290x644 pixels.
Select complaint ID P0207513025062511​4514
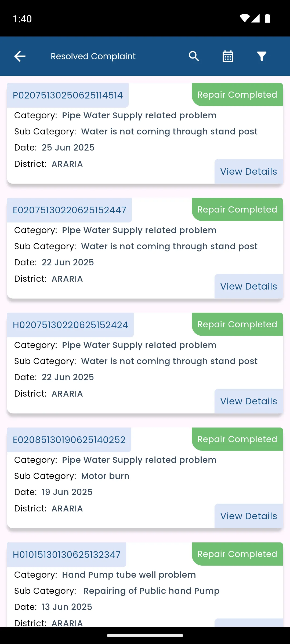point(68,95)
